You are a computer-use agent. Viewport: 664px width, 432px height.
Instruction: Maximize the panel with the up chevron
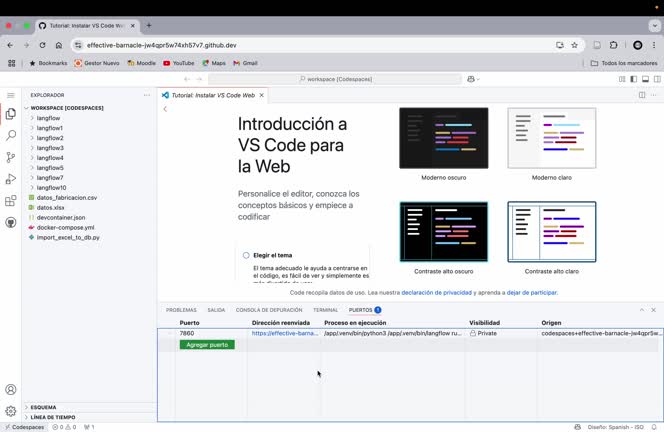coord(642,310)
